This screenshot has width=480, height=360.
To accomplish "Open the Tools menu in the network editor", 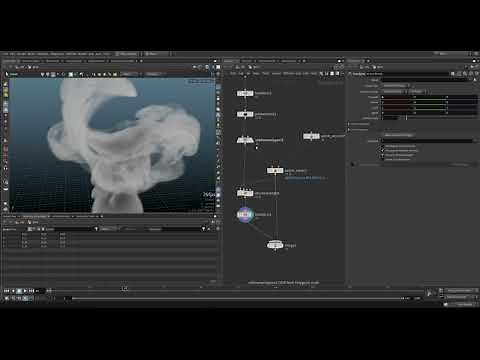I will (266, 74).
